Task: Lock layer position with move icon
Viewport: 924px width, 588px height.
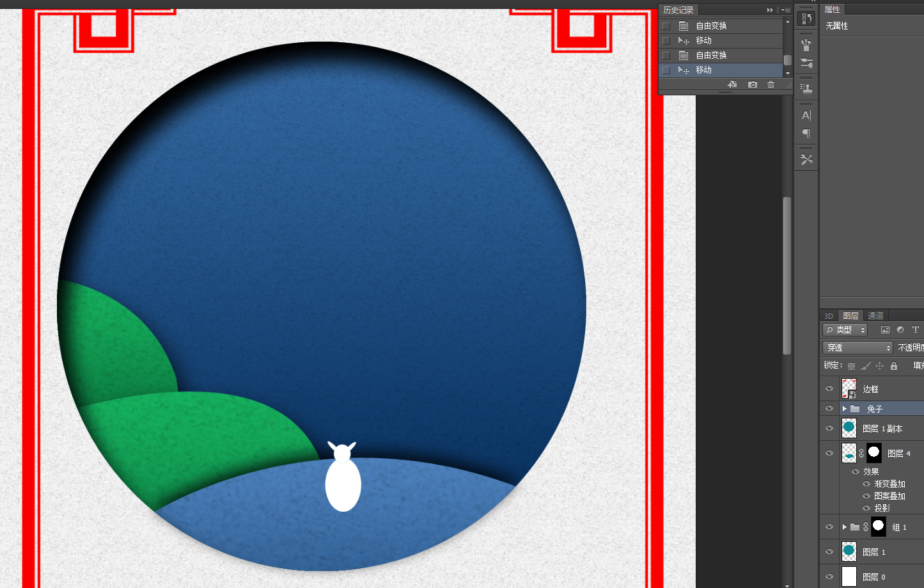Action: click(x=880, y=366)
